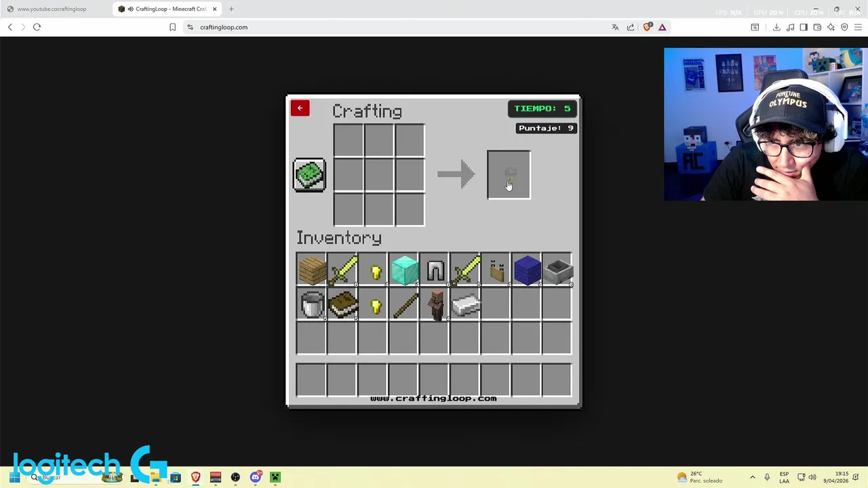Select the golden sword with count 5
Screen dimensions: 868x488
coord(465,271)
